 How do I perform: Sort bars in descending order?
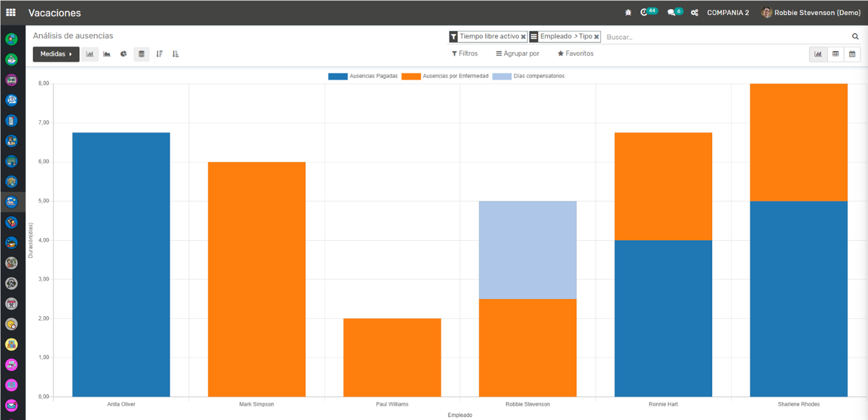tap(160, 54)
